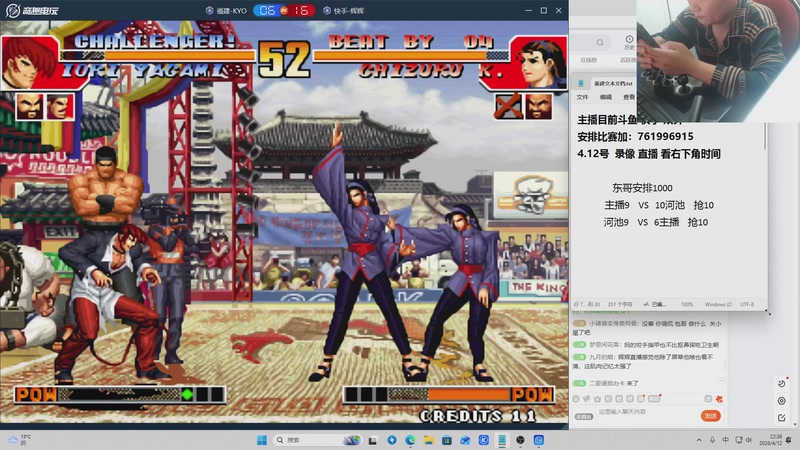Click the megaphone announcement icon in chat toolbar
This screenshot has width=800, height=450.
click(587, 399)
